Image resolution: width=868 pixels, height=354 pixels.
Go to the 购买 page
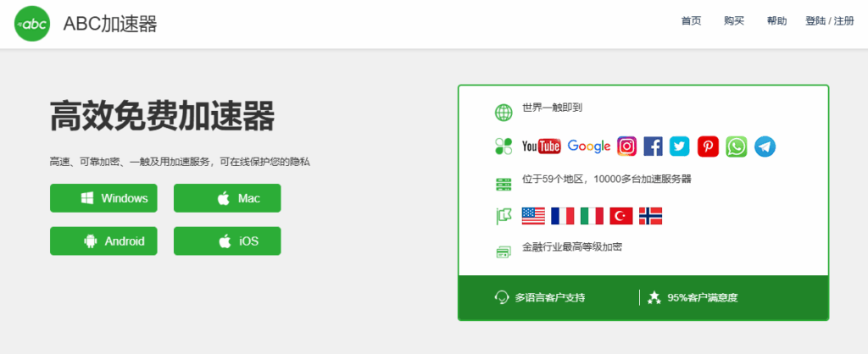tap(734, 21)
